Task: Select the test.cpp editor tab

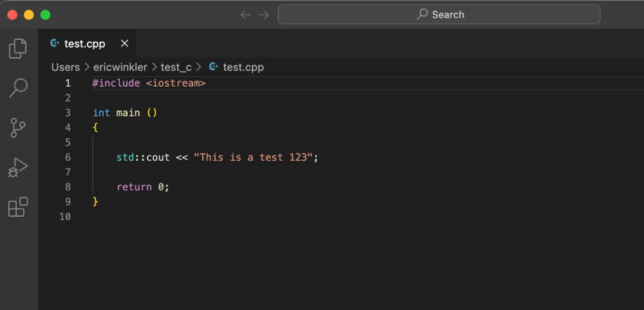Action: tap(87, 44)
